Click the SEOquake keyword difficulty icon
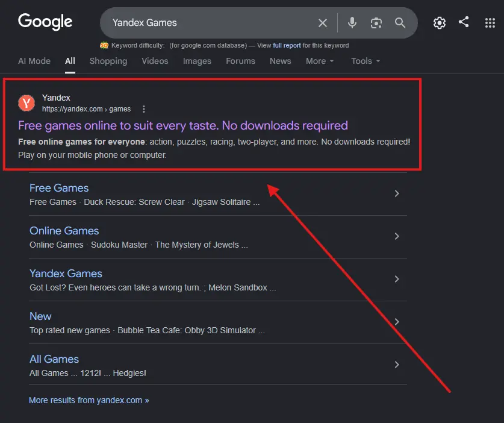 coord(104,45)
